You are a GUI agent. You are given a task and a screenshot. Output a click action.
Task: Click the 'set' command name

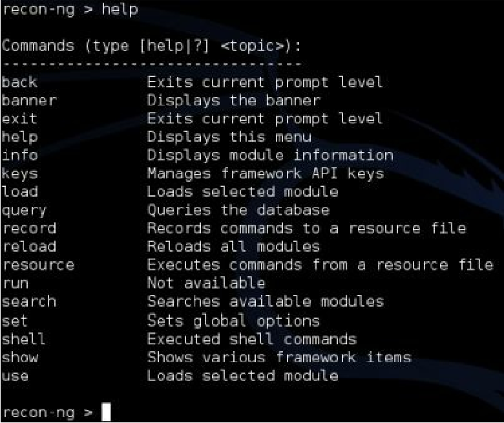(14, 321)
